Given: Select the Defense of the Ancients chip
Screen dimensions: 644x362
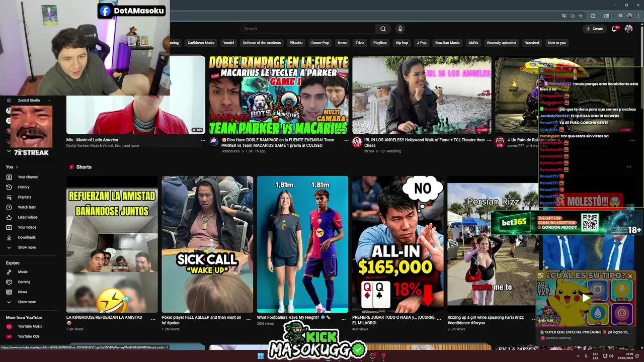Looking at the screenshot, I should pos(262,43).
